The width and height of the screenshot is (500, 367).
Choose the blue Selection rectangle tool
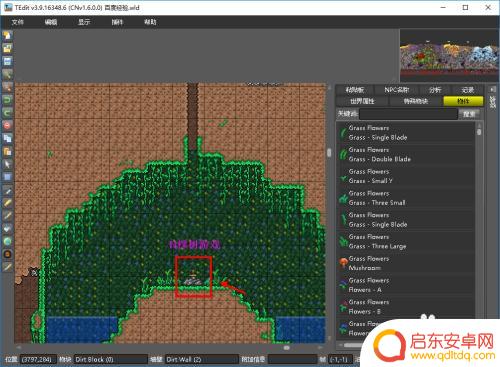tap(7, 177)
